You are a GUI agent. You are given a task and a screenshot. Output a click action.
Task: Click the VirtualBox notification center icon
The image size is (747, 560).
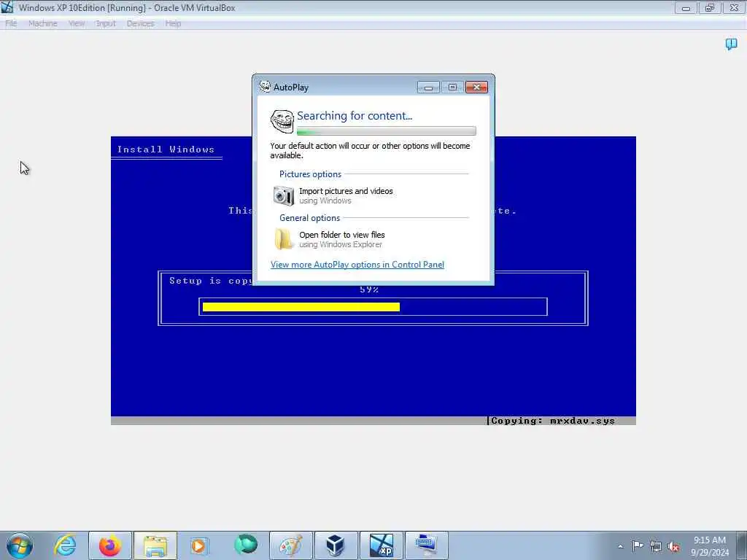[x=731, y=44]
